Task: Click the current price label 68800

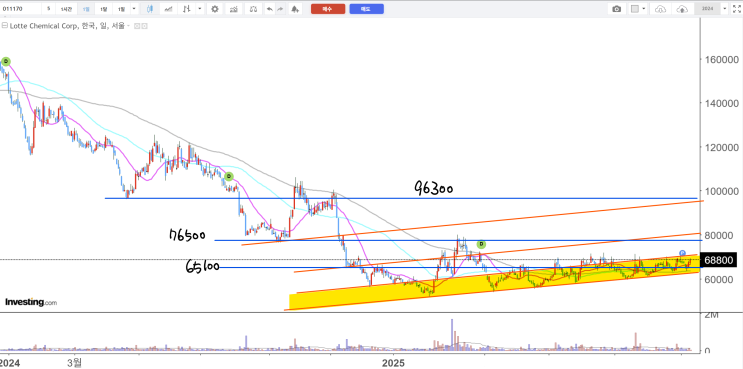Action: pyautogui.click(x=718, y=260)
